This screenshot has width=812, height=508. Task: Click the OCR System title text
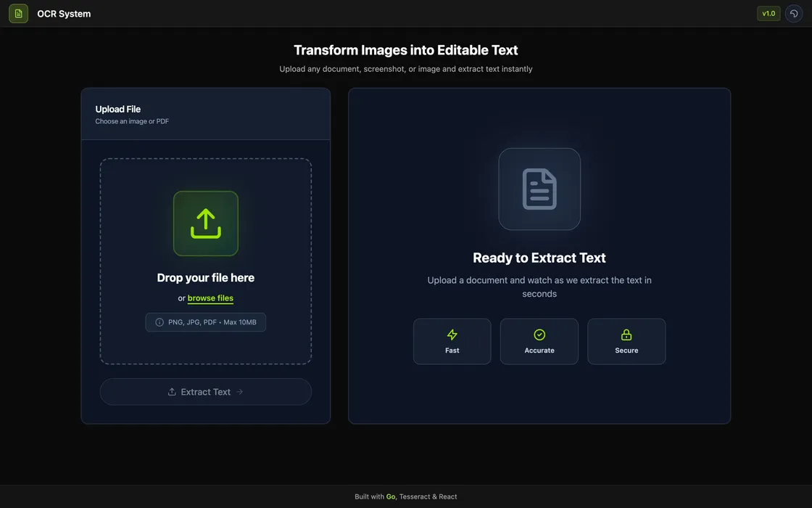(64, 14)
